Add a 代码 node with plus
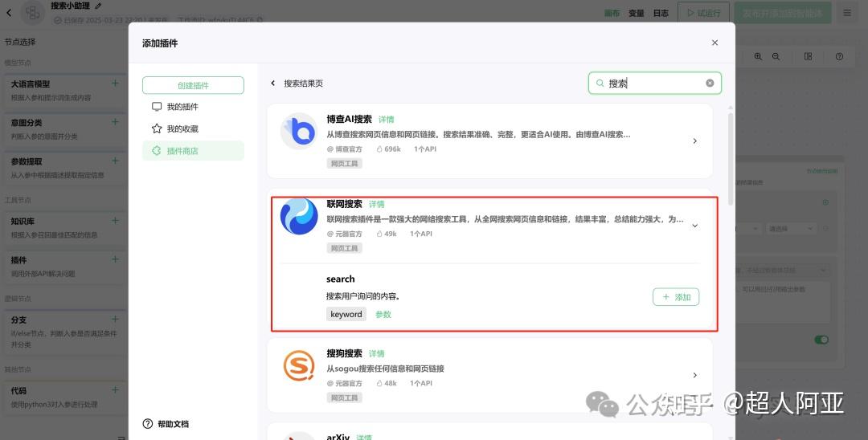 (115, 390)
